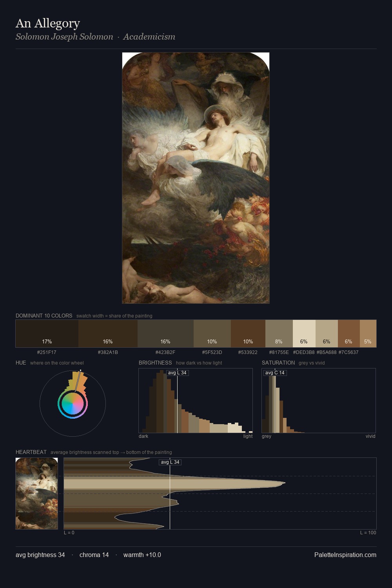Click hex code #7C5637
Viewport: 392px width, 588px height.
tap(348, 352)
